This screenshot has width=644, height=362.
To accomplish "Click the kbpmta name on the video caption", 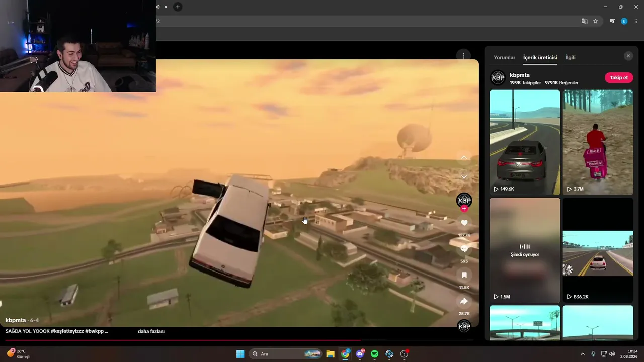I will coord(16,320).
